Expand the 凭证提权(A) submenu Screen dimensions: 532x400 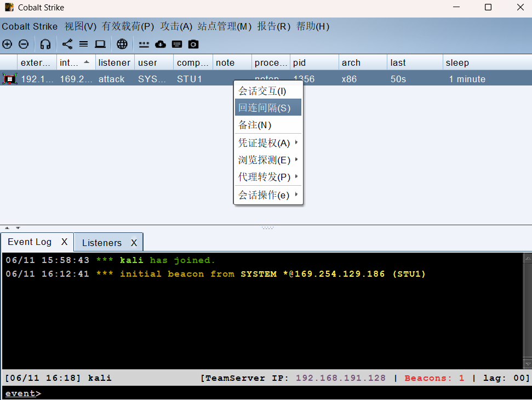click(268, 143)
